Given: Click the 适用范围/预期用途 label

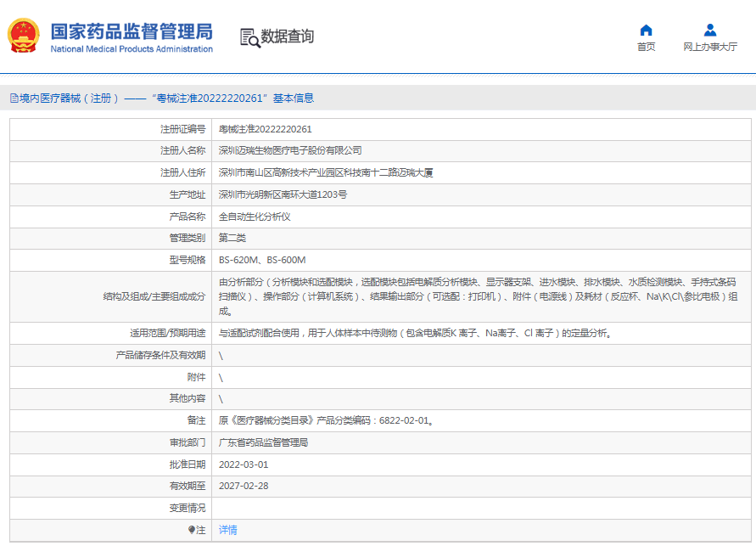Looking at the screenshot, I should (168, 333).
